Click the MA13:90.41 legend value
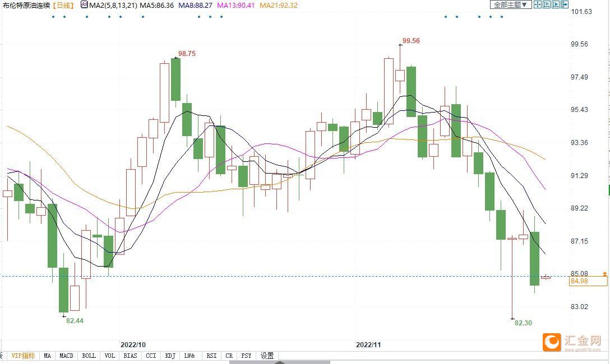This screenshot has height=364, width=610. pyautogui.click(x=235, y=5)
